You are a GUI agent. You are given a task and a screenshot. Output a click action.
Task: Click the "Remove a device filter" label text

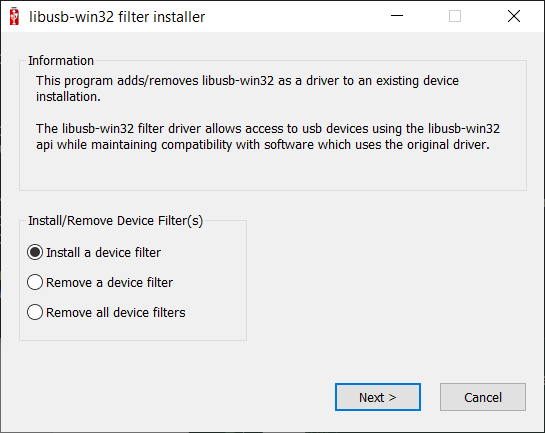click(109, 283)
